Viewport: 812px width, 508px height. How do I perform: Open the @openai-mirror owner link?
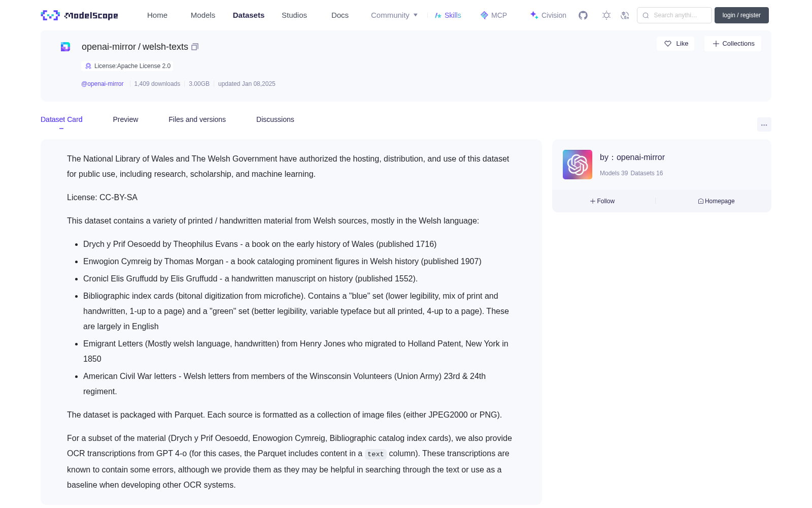(x=103, y=84)
